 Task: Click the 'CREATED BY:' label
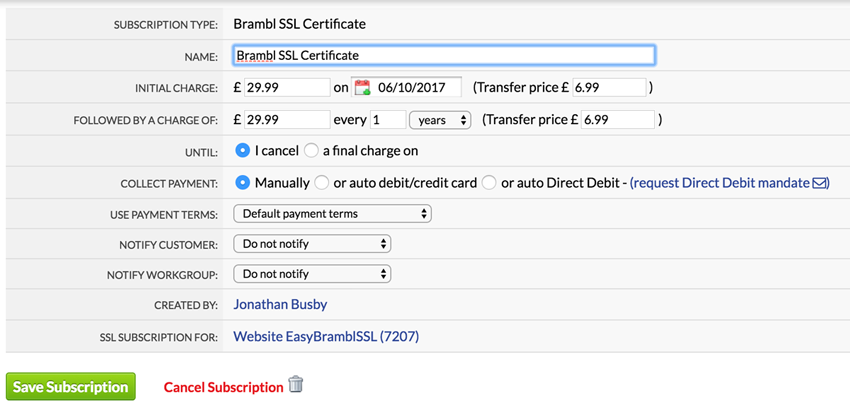186,306
